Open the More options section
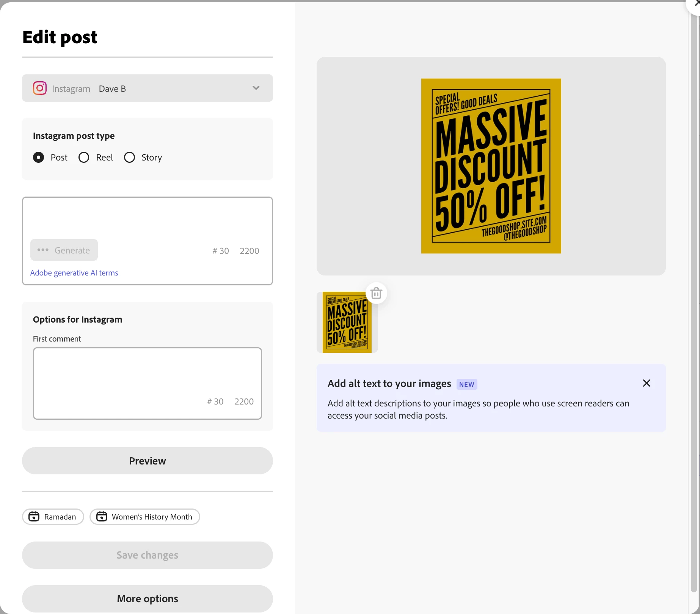700x614 pixels. point(148,598)
